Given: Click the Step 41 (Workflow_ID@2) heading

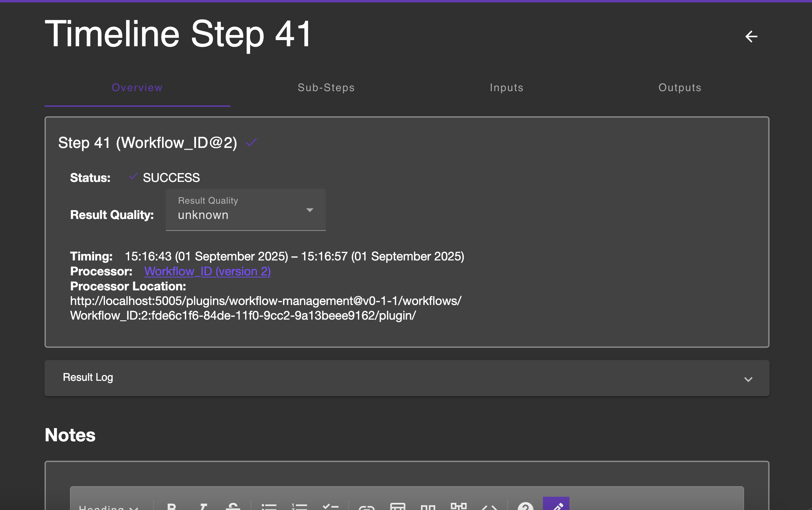Looking at the screenshot, I should [148, 143].
